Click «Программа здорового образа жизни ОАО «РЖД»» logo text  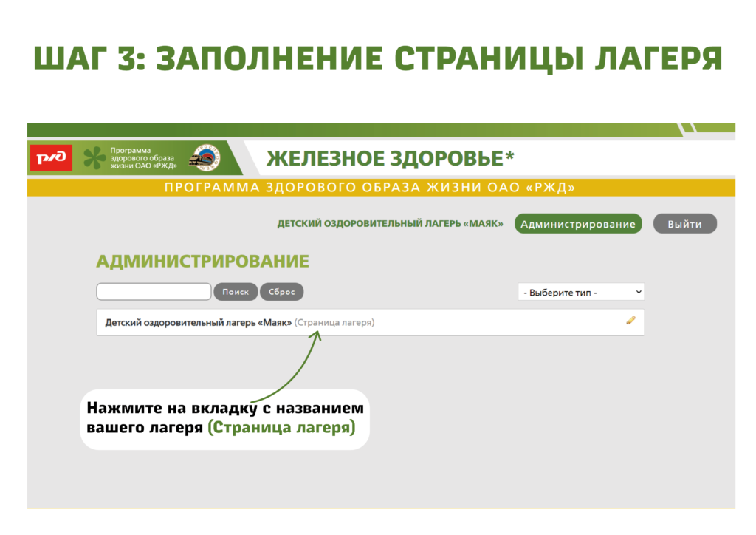(x=144, y=158)
